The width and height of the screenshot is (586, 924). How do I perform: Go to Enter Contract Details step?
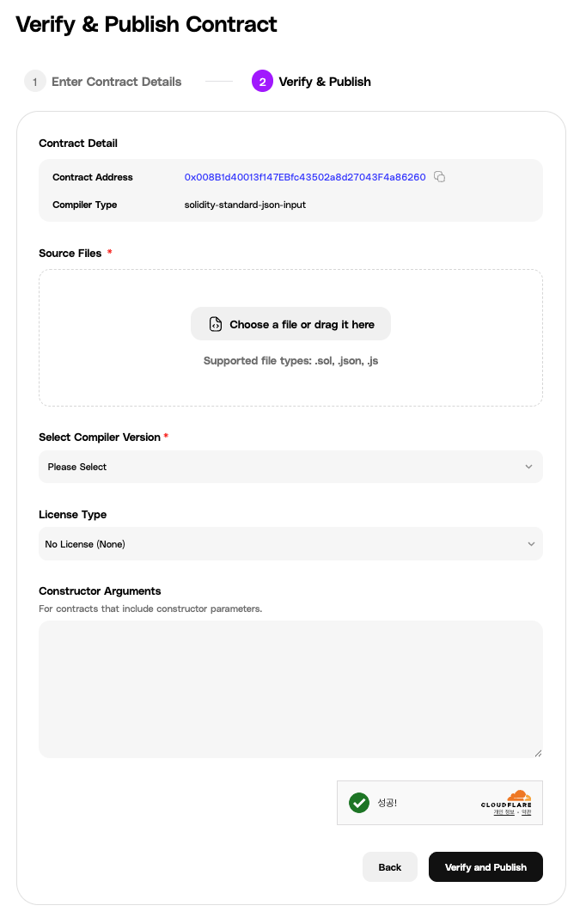pyautogui.click(x=117, y=82)
